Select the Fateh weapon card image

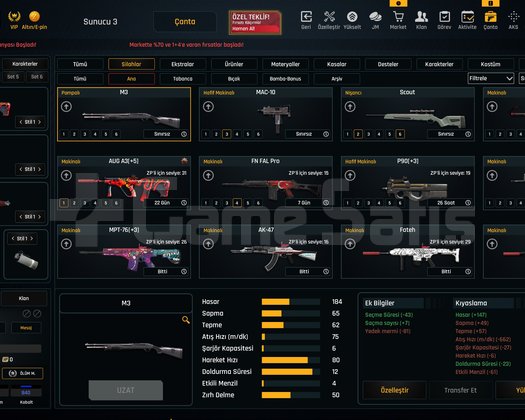pyautogui.click(x=412, y=256)
